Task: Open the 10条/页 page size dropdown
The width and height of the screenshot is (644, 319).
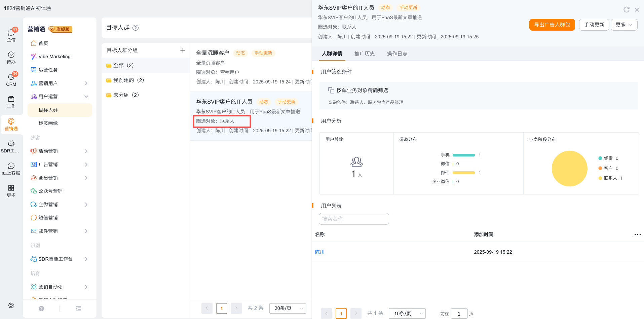Action: point(407,313)
